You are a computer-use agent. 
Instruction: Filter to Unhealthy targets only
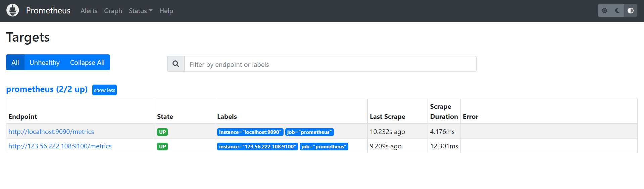45,62
